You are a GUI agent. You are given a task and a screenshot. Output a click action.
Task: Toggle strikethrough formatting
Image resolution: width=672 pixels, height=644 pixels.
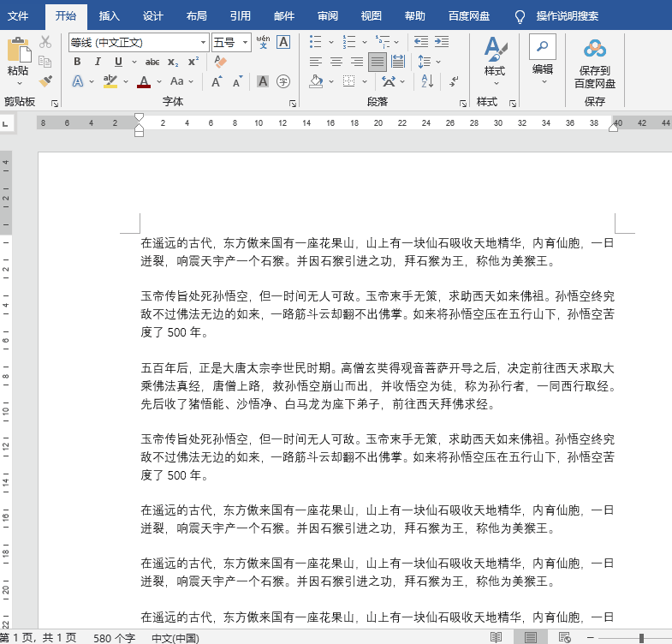(x=152, y=62)
